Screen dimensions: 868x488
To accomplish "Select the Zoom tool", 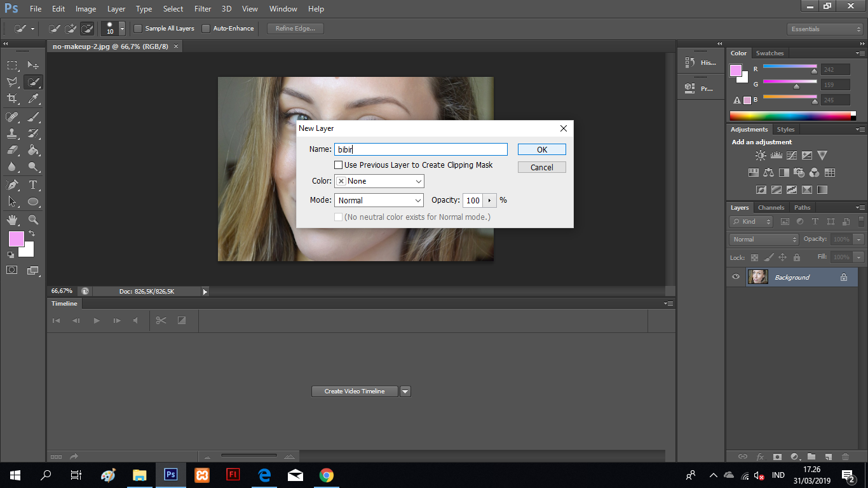I will click(33, 220).
